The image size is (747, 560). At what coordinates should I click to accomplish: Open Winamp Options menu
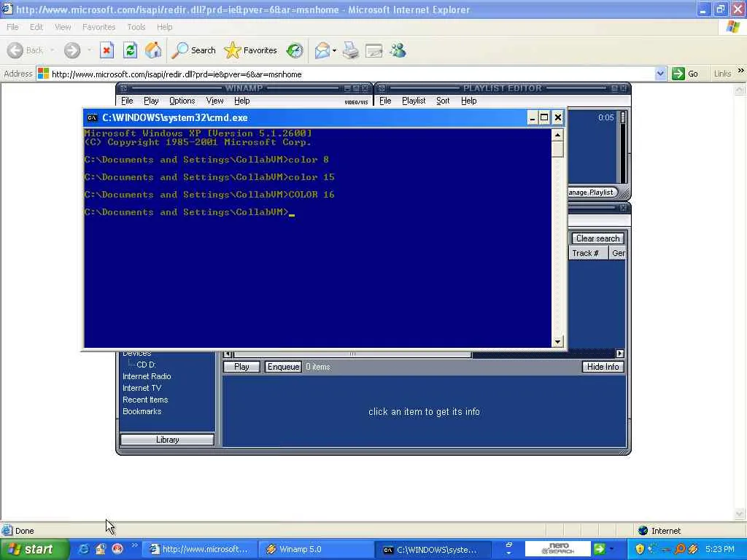182,101
